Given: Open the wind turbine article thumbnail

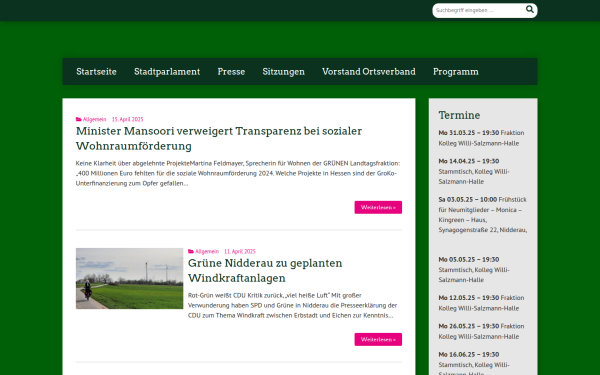Looking at the screenshot, I should [x=129, y=278].
